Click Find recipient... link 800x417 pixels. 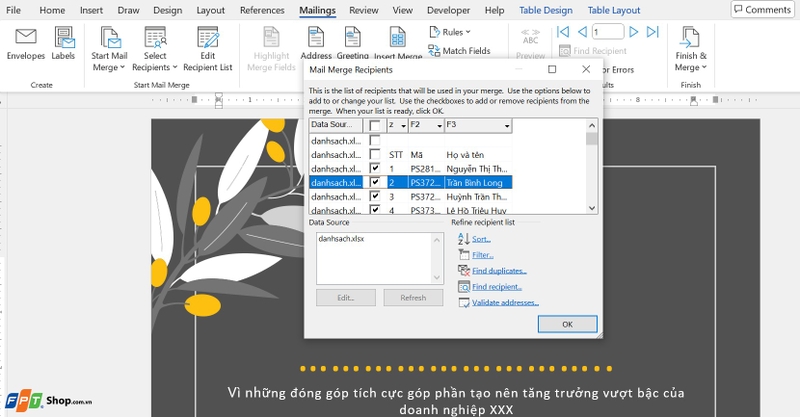click(497, 287)
